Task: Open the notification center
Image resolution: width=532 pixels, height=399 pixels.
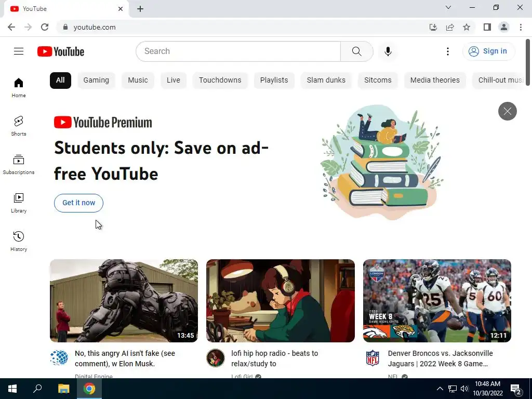Action: pos(516,389)
